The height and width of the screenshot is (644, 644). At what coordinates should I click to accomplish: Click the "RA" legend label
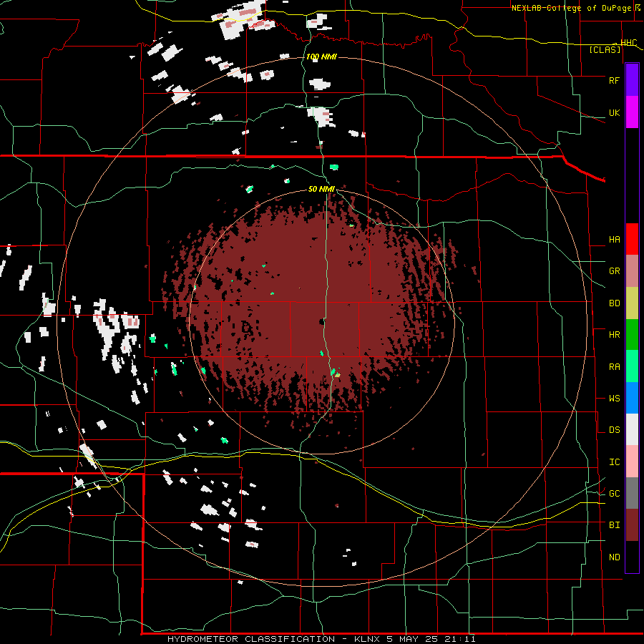click(x=614, y=367)
